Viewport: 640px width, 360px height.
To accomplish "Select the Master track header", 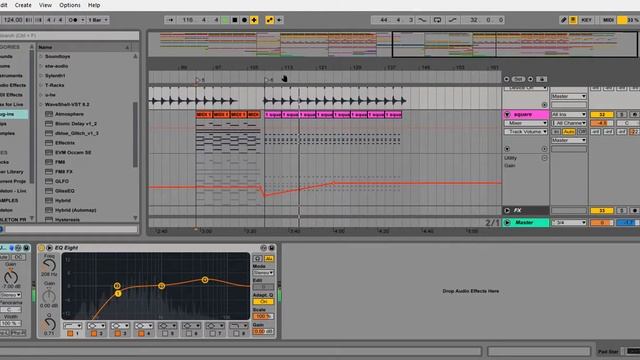I will pos(525,222).
